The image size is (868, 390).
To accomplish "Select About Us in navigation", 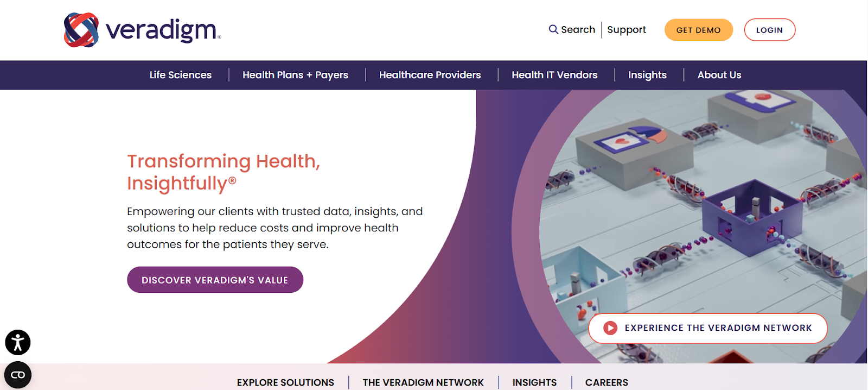I will (x=719, y=75).
